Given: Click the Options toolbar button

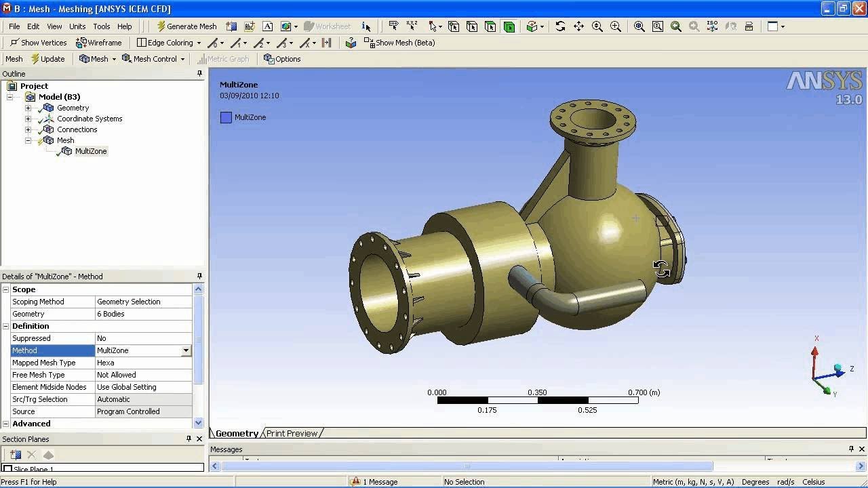Looking at the screenshot, I should tap(282, 59).
